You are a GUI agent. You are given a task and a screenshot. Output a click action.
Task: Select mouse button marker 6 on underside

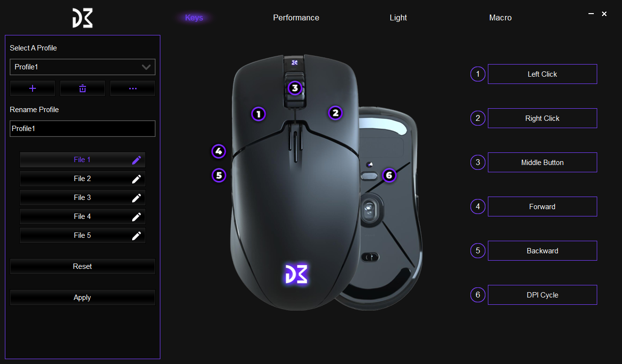pos(389,175)
